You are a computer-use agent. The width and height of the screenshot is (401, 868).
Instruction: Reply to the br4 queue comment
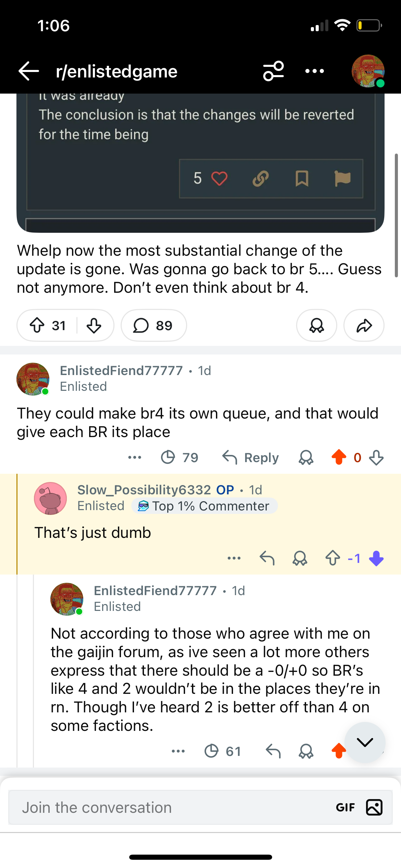point(251,457)
